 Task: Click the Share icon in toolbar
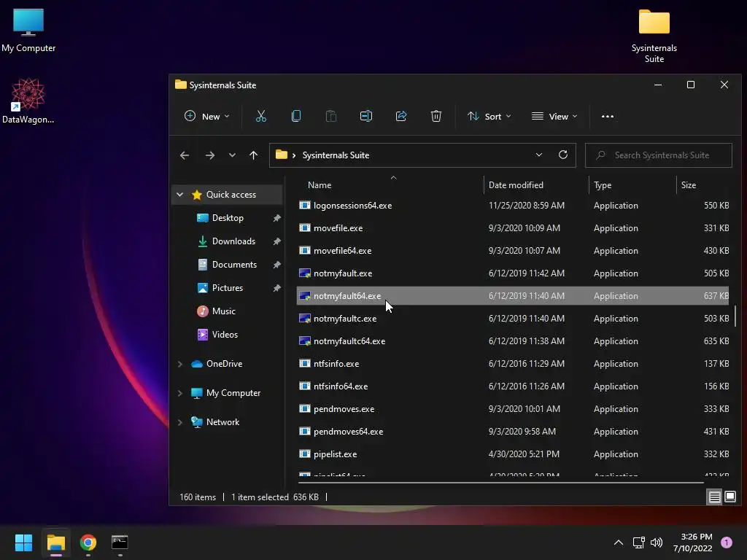[401, 116]
